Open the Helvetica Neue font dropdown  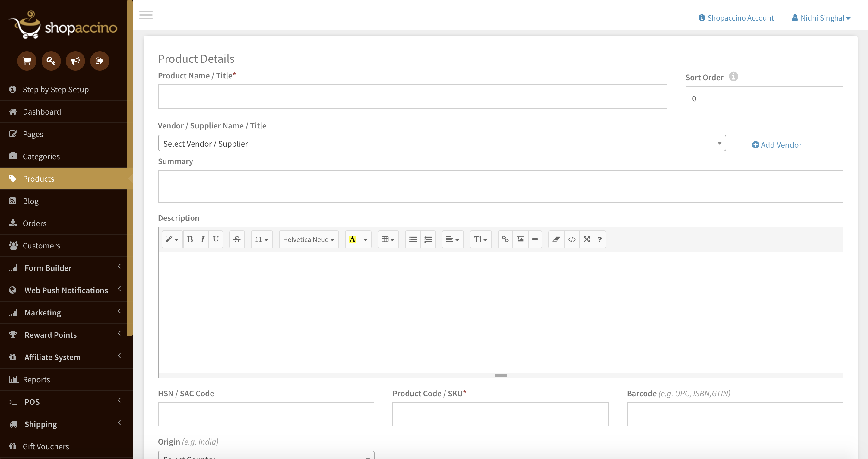click(x=308, y=239)
